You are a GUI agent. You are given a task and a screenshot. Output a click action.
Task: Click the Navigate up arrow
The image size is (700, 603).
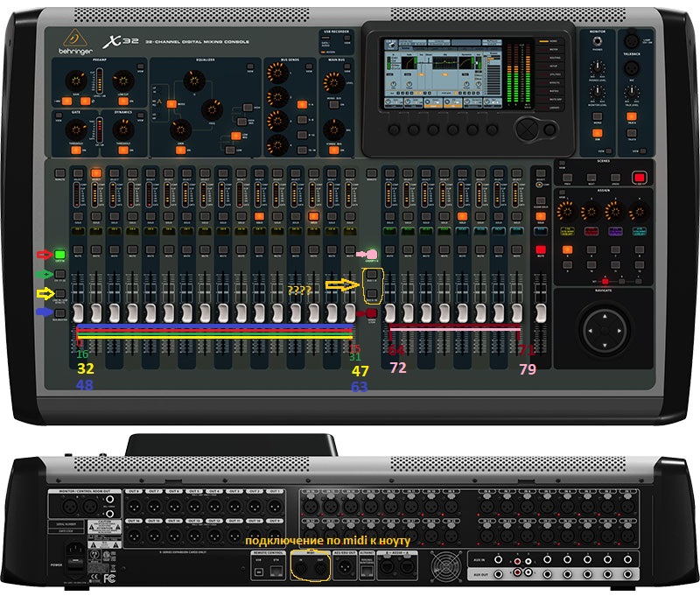(605, 316)
